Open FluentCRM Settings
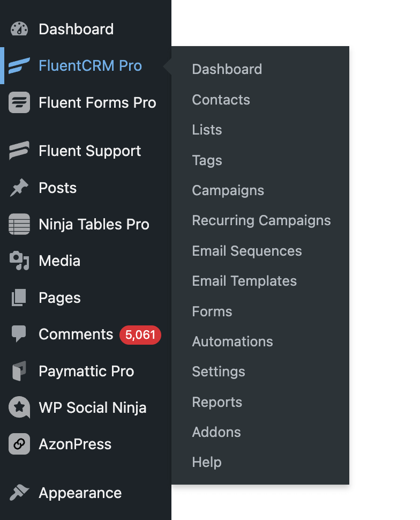The image size is (420, 520). (x=218, y=372)
